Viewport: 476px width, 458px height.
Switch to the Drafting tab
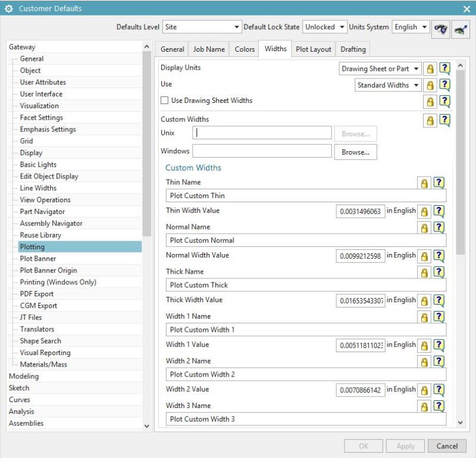click(x=353, y=49)
